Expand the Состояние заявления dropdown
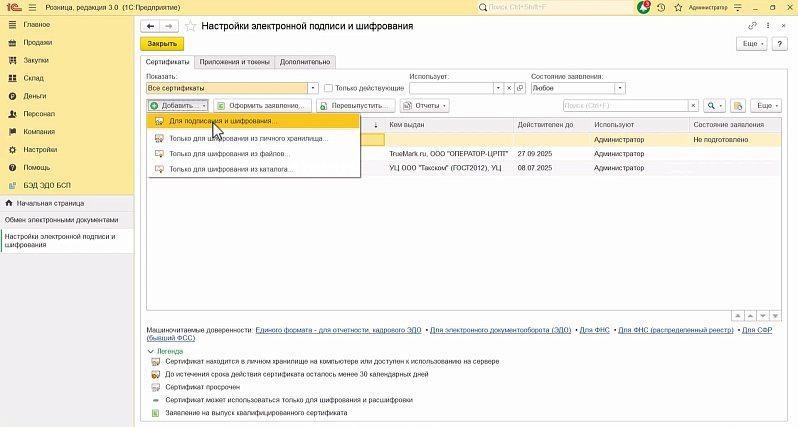This screenshot has height=427, width=798. [x=620, y=88]
